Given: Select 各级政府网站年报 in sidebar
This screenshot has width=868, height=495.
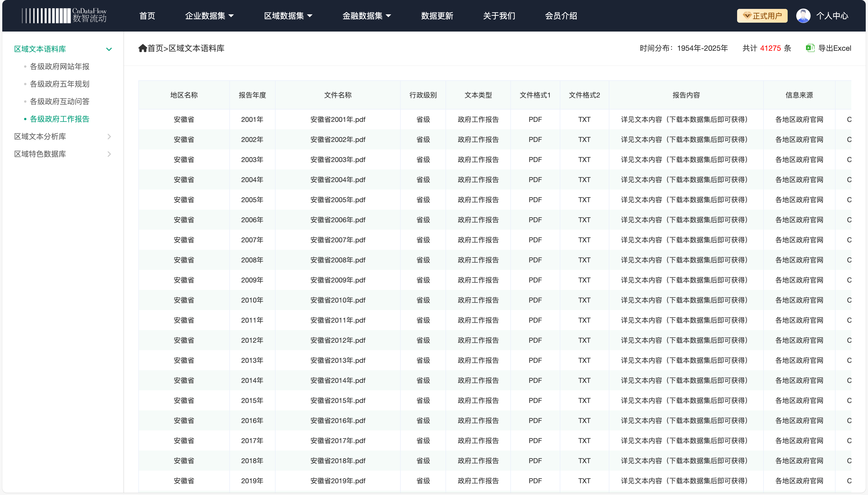Looking at the screenshot, I should click(59, 67).
